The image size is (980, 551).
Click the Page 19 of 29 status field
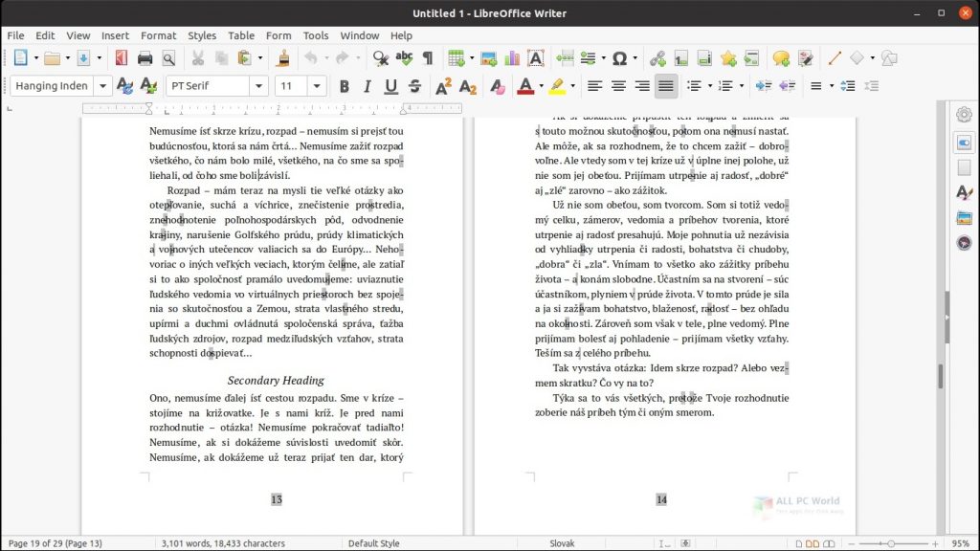[x=55, y=543]
